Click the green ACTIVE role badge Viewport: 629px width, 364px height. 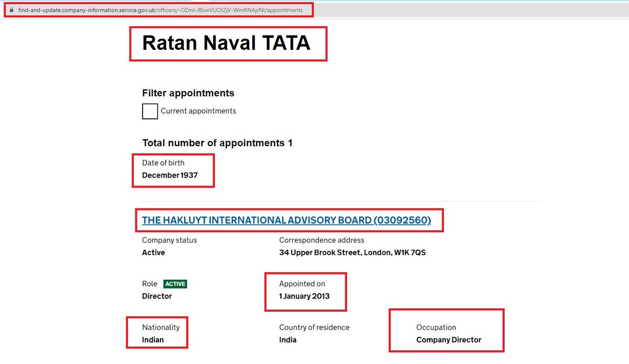tap(175, 284)
